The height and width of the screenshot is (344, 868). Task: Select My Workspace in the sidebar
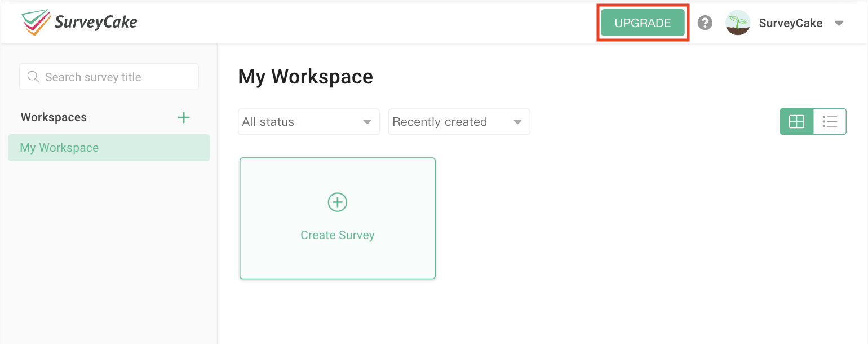[109, 148]
